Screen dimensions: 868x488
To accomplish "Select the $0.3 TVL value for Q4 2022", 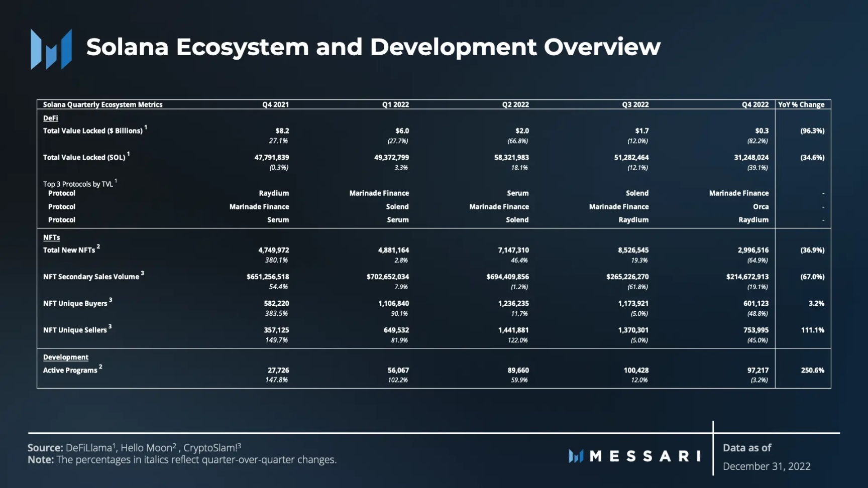I will click(x=762, y=131).
